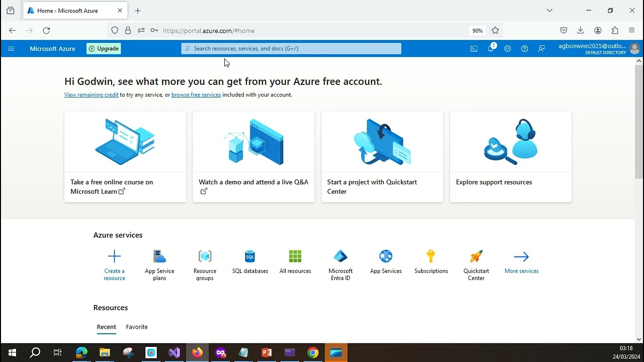Click the Upgrade button
The image size is (644, 362).
[x=104, y=49]
